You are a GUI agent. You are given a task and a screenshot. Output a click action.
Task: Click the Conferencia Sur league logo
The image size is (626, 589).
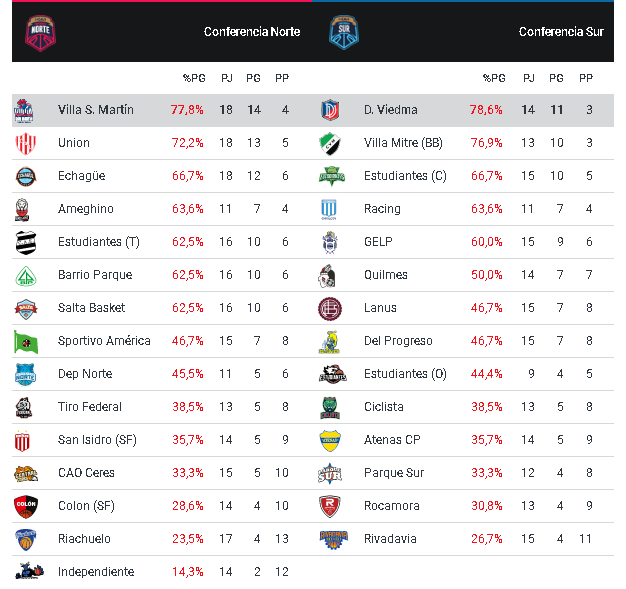click(x=343, y=32)
